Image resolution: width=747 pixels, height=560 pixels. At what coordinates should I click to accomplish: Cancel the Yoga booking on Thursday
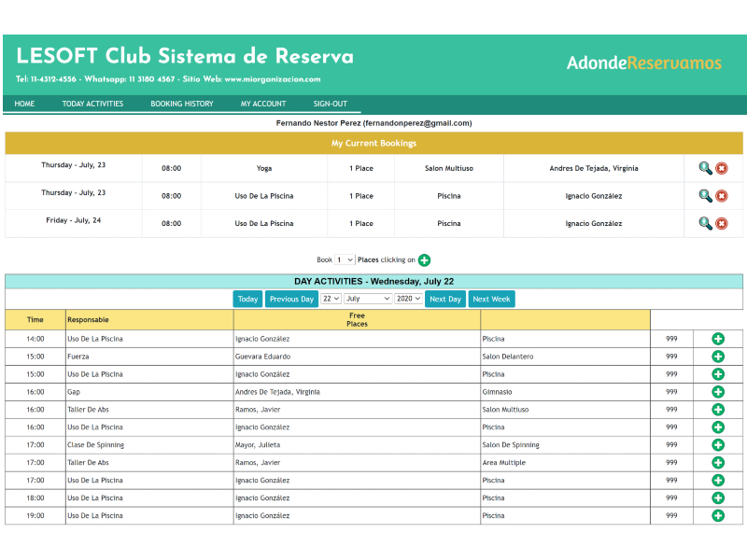pyautogui.click(x=722, y=168)
